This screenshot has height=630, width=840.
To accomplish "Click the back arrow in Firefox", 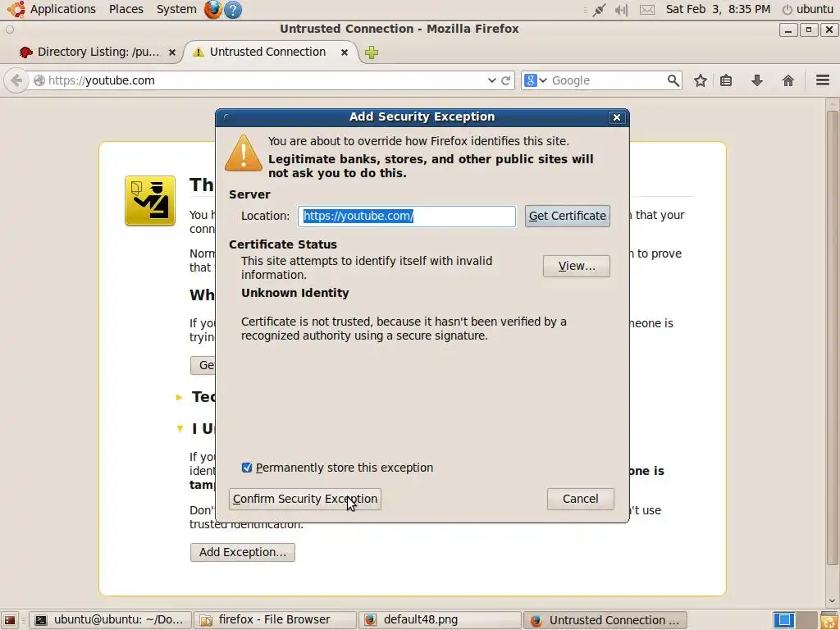I will point(16,80).
